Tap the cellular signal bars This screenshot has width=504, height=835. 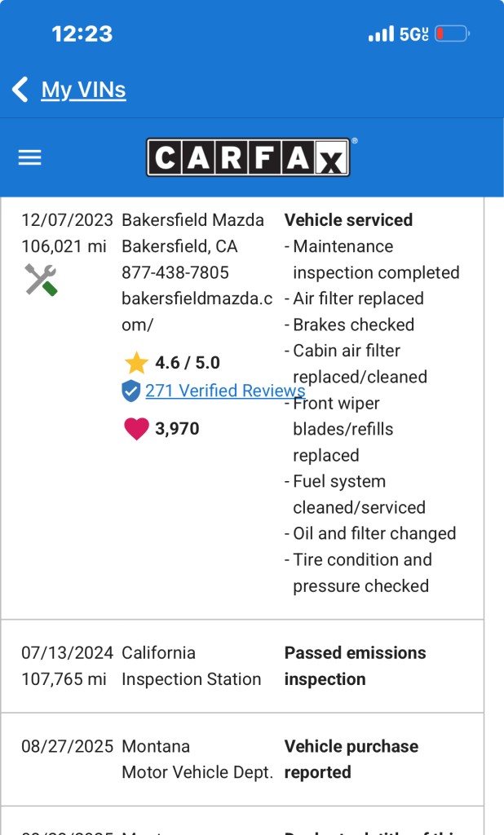tap(380, 34)
